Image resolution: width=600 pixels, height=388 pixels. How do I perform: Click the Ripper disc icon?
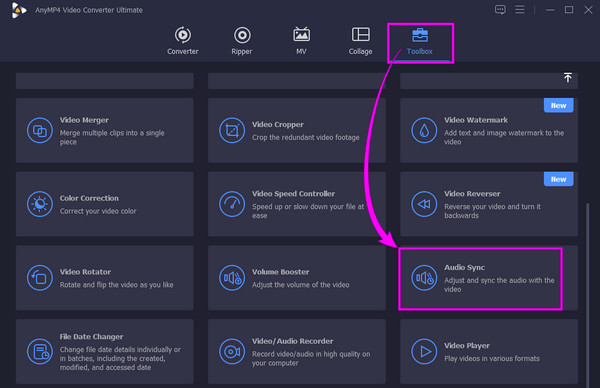pyautogui.click(x=242, y=35)
